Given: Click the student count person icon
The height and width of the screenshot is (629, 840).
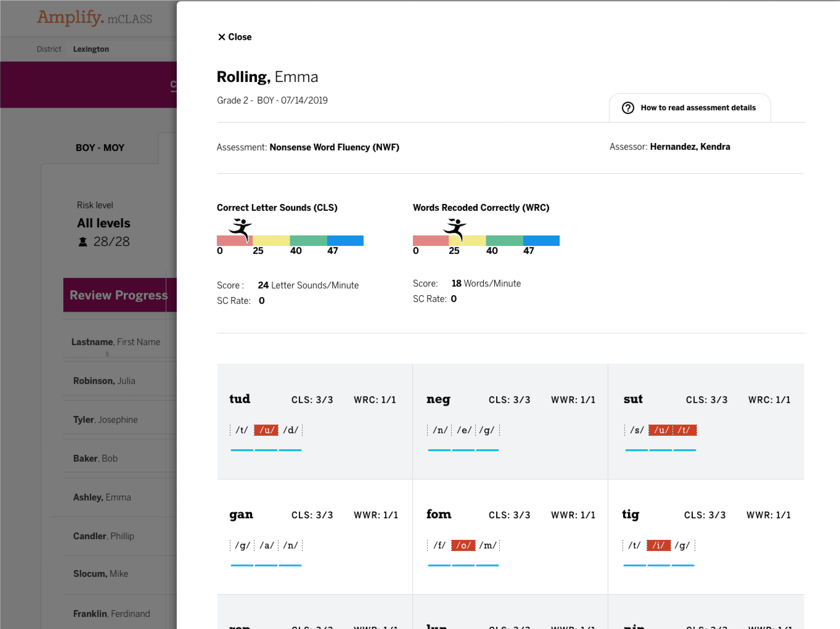Looking at the screenshot, I should (82, 242).
